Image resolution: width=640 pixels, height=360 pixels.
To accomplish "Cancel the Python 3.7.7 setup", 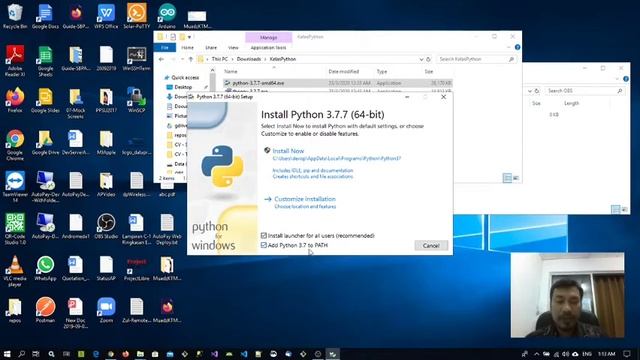I will (x=431, y=245).
